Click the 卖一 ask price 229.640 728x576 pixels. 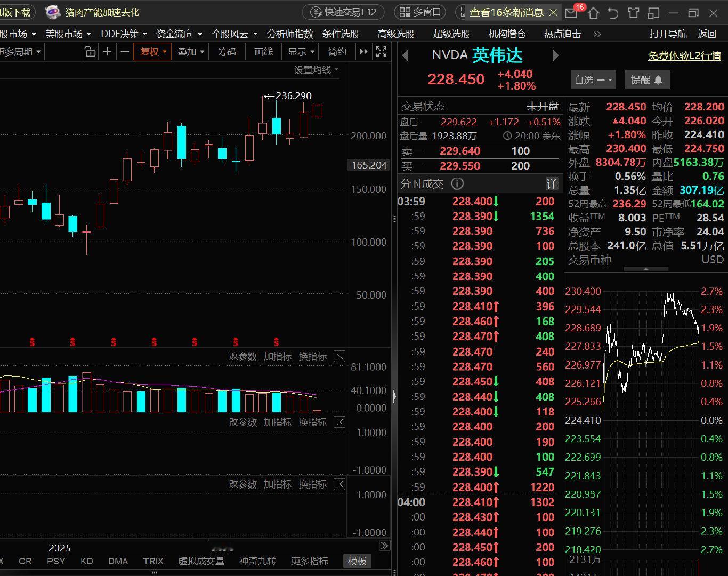[x=460, y=151]
